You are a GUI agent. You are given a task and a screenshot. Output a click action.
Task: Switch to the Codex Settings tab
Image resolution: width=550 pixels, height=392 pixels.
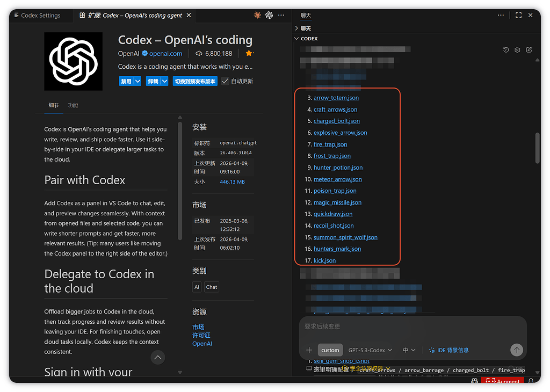pyautogui.click(x=38, y=16)
